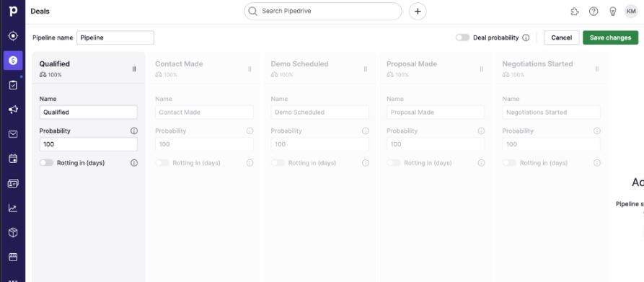Viewport: 644px width, 282px height.
Task: Enable Rotting in days for Negotiations Started
Action: pos(510,163)
